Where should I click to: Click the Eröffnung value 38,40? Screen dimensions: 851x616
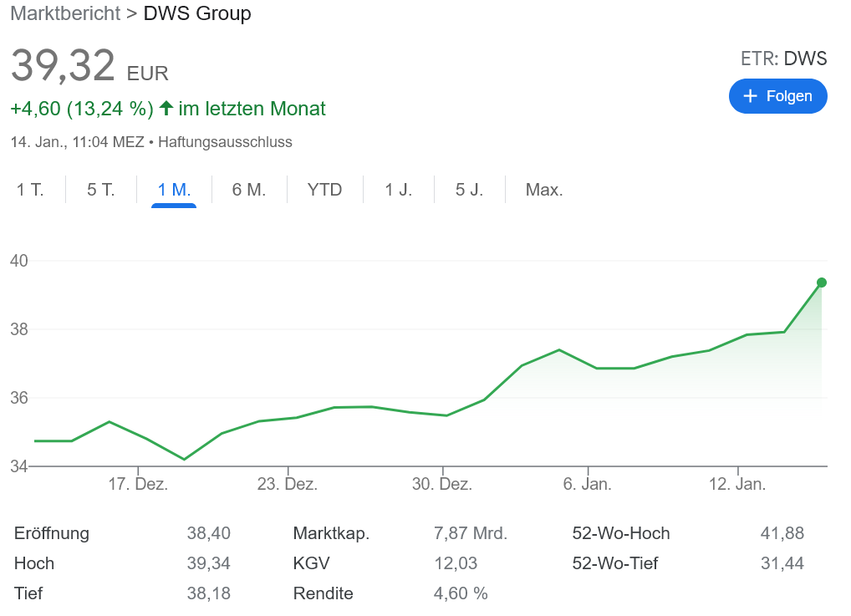208,533
